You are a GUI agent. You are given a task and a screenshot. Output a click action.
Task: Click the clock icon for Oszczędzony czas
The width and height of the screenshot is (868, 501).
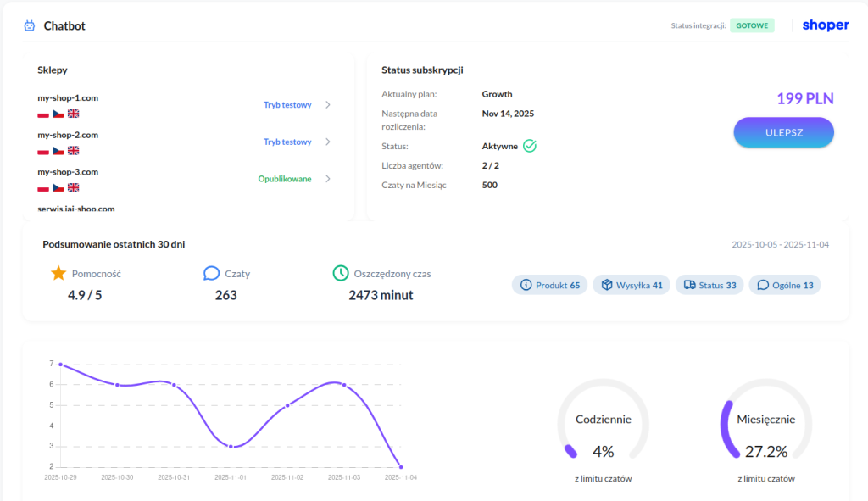click(341, 273)
